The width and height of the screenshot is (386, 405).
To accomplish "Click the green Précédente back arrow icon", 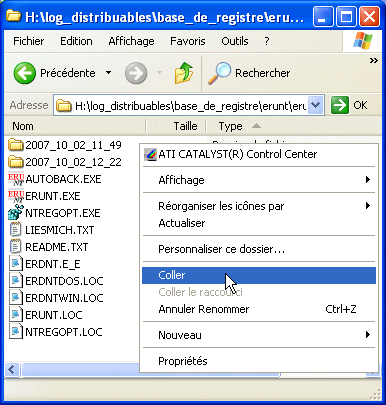I will point(25,73).
